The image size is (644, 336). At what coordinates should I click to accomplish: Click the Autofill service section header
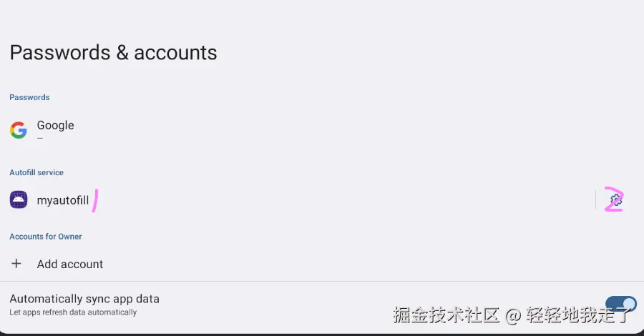(x=36, y=172)
